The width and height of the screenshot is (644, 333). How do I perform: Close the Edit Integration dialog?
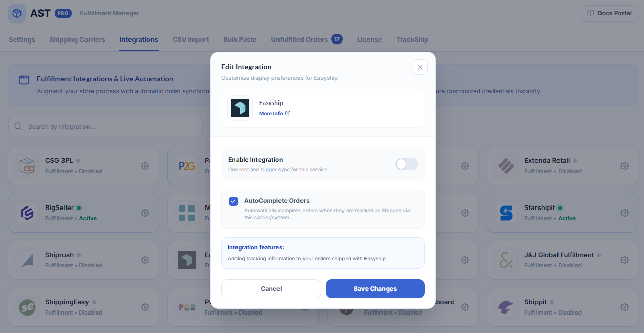tap(420, 67)
